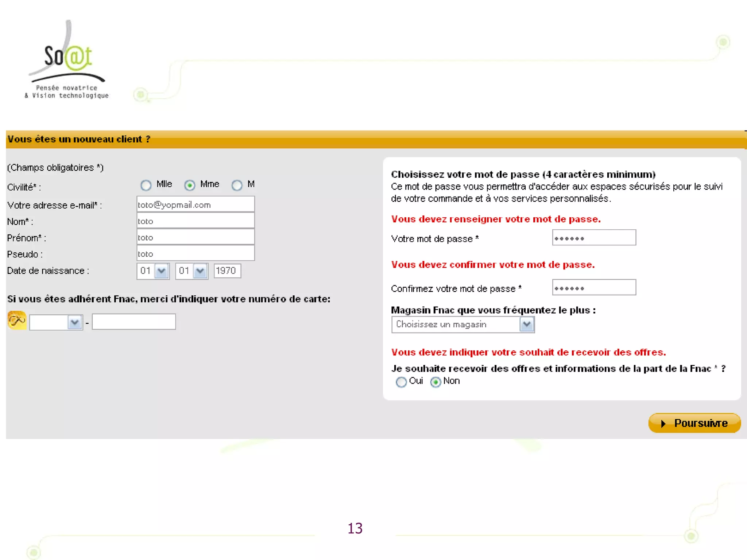Viewport: 747px width, 560px height.
Task: Click the Pseudo input field
Action: point(196,253)
